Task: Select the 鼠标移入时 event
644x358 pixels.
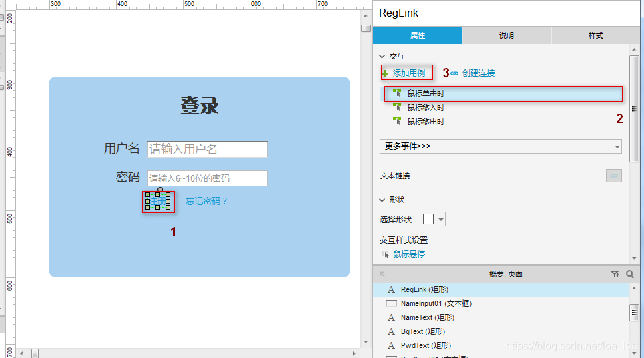Action: tap(426, 108)
